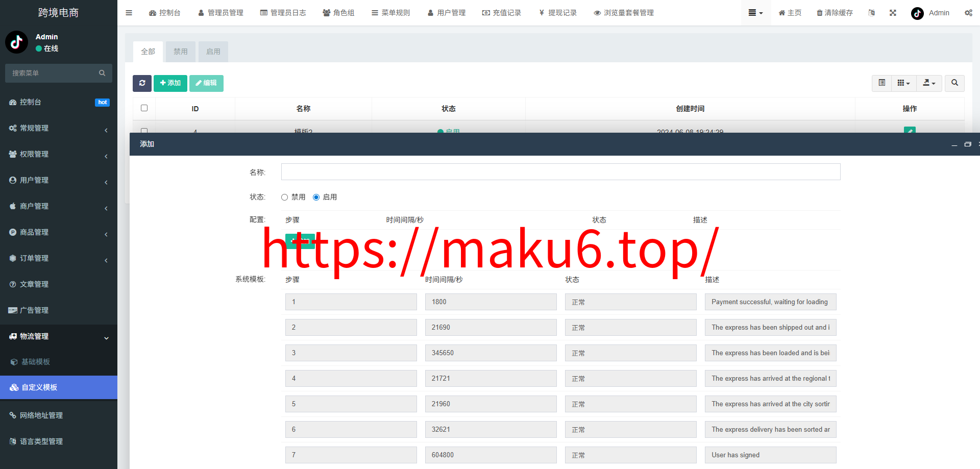Click 清除缓存 to clear the cache

point(835,13)
